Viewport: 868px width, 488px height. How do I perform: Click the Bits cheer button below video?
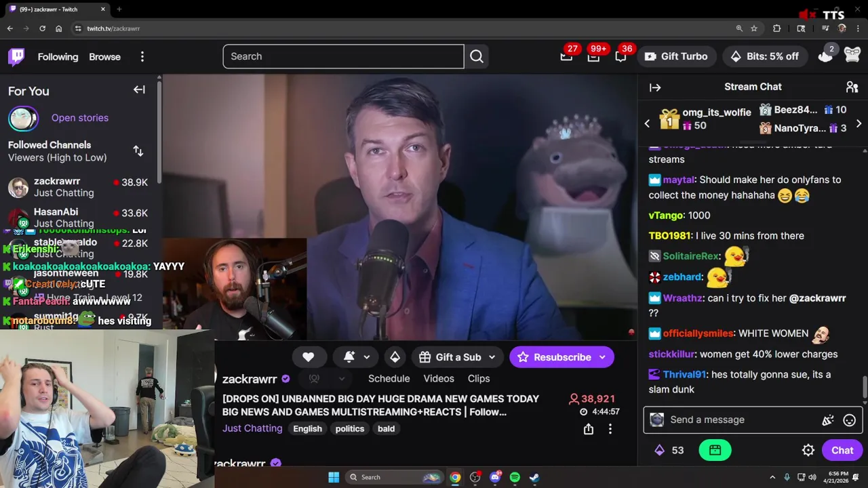[x=395, y=357]
